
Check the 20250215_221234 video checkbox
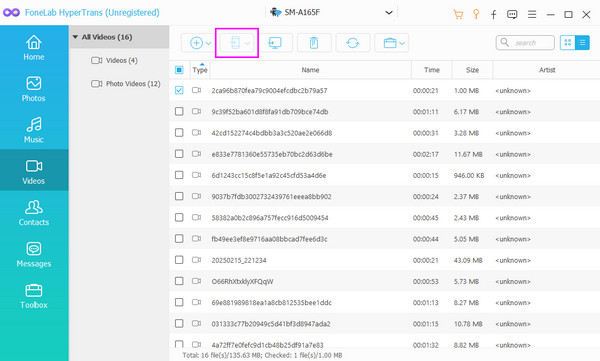[179, 260]
